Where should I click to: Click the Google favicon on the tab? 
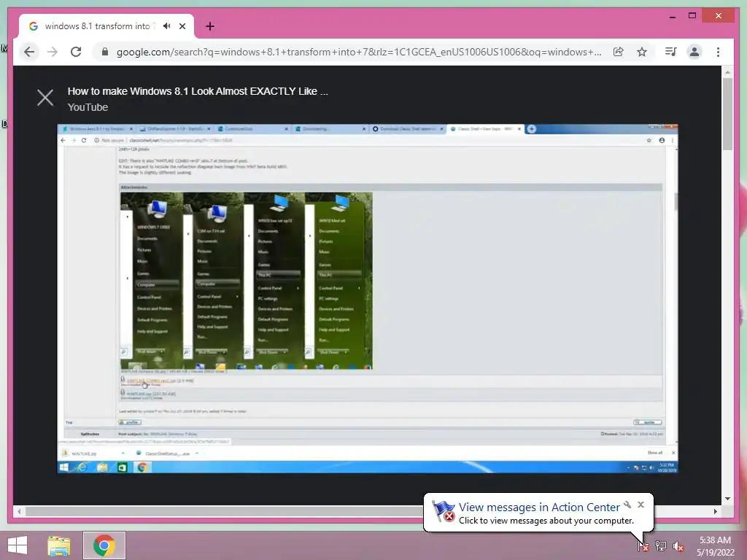click(34, 26)
